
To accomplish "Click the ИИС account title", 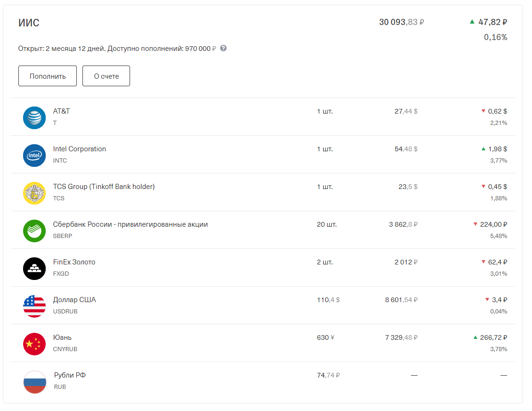I will click(29, 23).
